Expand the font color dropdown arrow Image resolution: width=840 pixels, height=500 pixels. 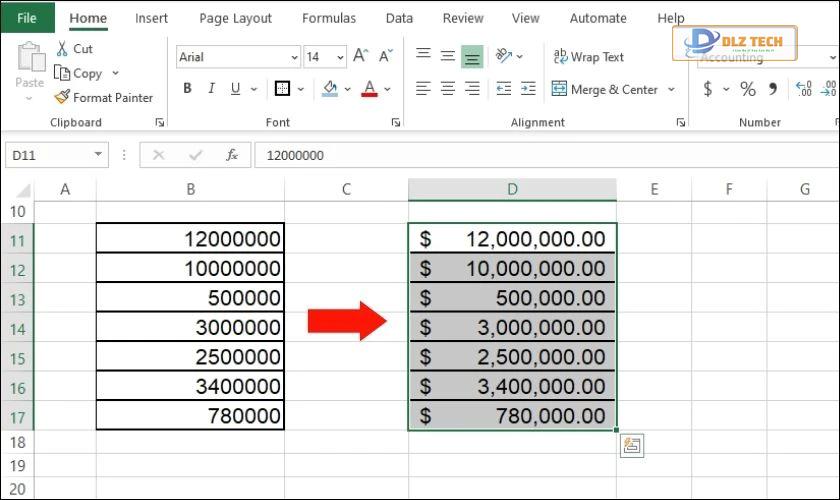pos(387,89)
